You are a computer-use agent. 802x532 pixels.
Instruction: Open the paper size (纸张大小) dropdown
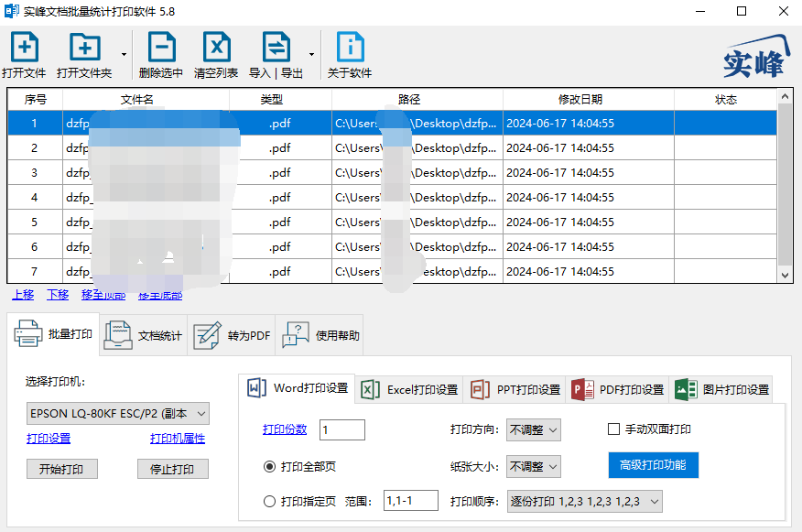534,466
